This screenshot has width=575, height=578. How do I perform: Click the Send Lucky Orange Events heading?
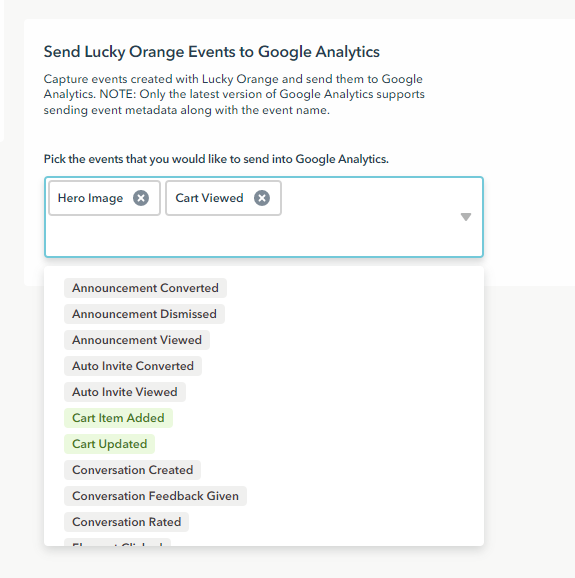(x=212, y=52)
